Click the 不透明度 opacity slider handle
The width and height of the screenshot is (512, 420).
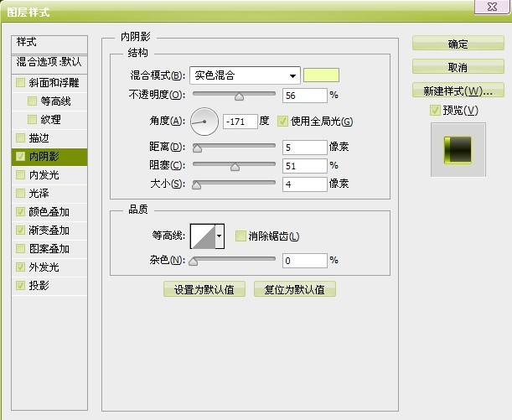point(240,96)
